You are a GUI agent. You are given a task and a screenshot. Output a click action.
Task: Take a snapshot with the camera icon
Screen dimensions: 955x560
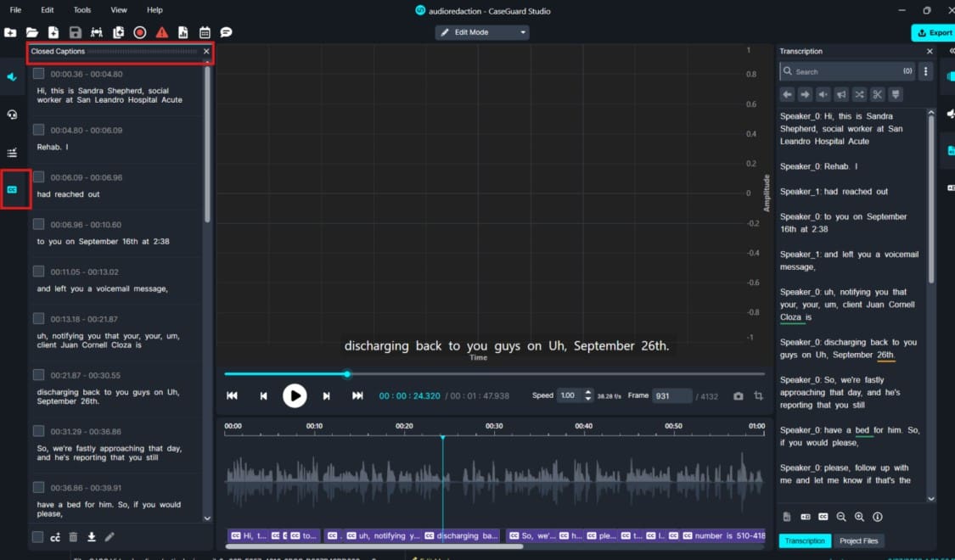point(739,396)
